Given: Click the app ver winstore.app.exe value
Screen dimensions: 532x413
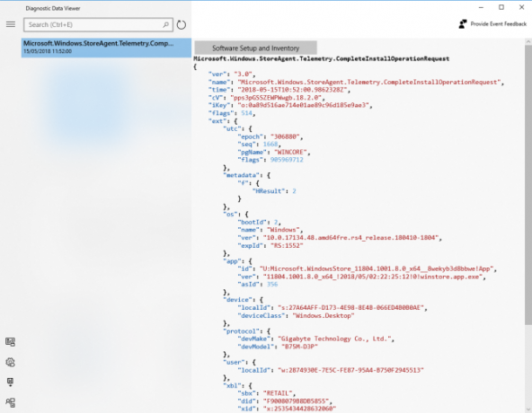Looking at the screenshot, I should [373, 277].
